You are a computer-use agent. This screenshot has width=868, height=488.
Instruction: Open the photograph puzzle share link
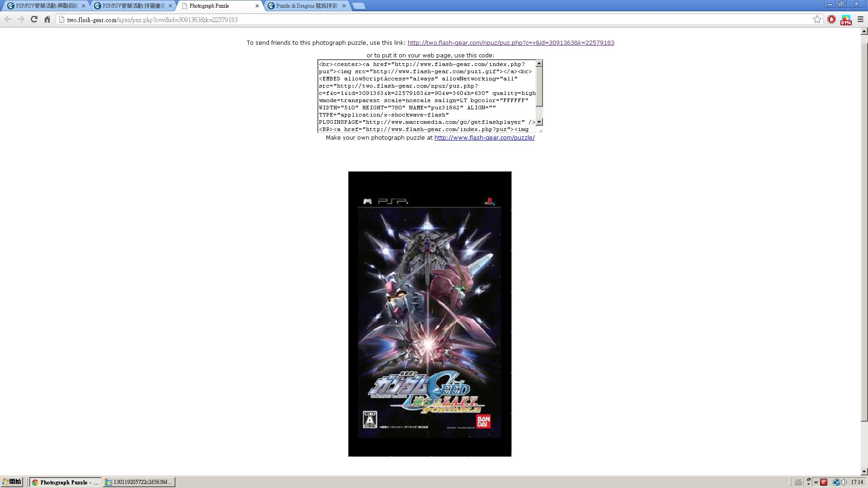click(510, 43)
